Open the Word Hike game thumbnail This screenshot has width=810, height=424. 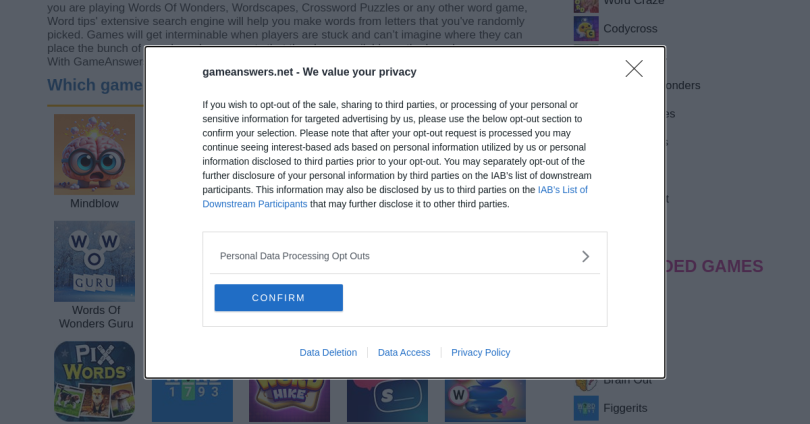click(289, 400)
